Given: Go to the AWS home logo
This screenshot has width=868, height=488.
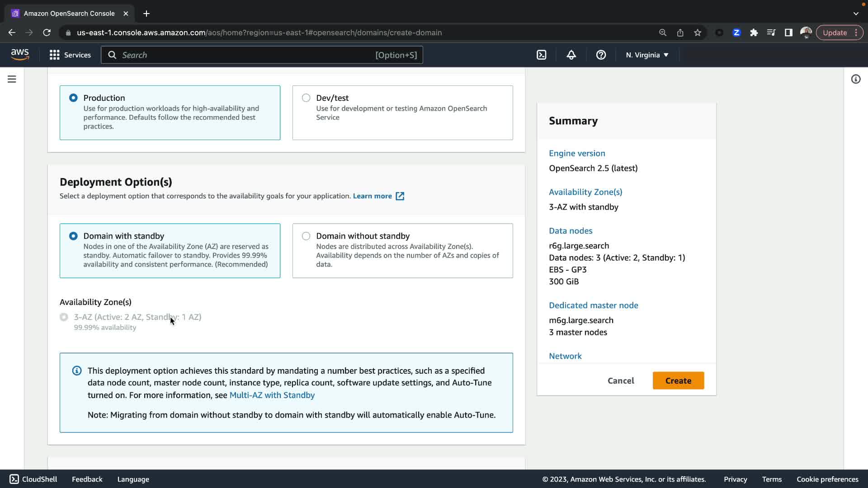Looking at the screenshot, I should click(x=20, y=55).
